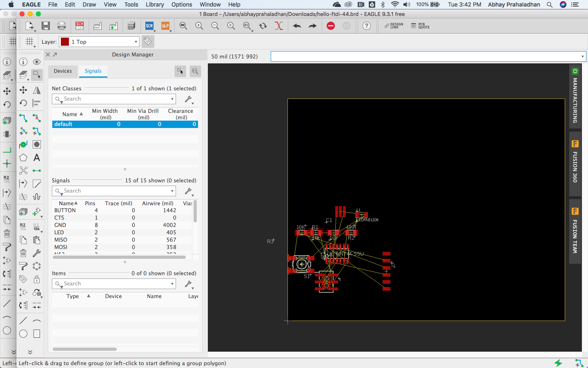Image resolution: width=588 pixels, height=368 pixels.
Task: Open the Manufacturing side panel
Action: click(575, 97)
